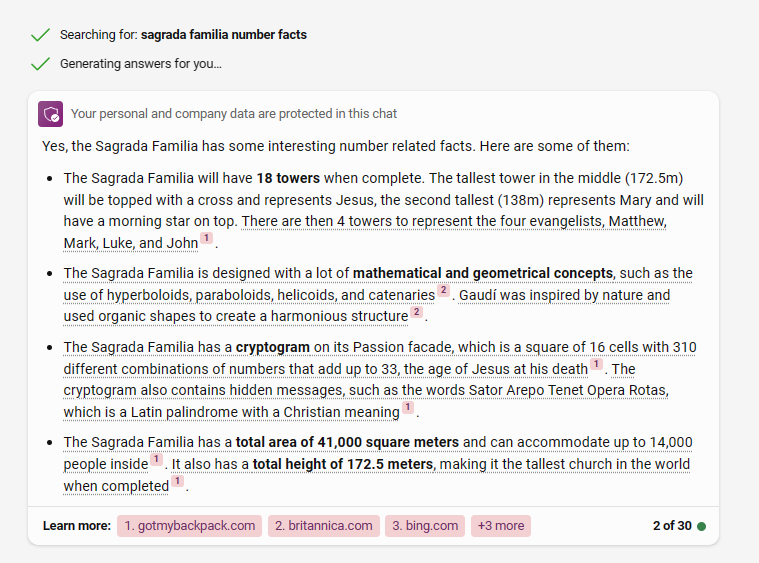Click the underlined total area of 41,000 square meters
The image size is (759, 563).
click(347, 442)
